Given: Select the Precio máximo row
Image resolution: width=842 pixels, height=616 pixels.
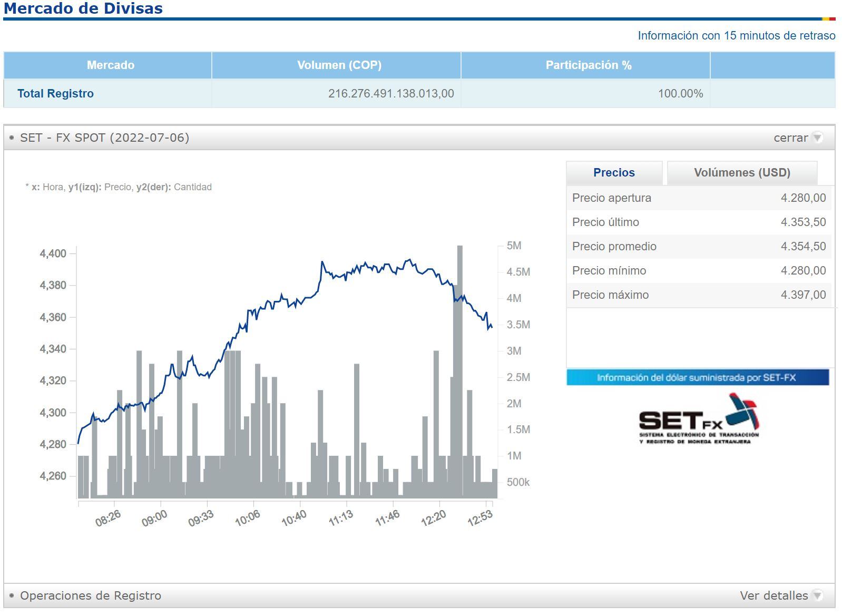Looking at the screenshot, I should [x=699, y=295].
